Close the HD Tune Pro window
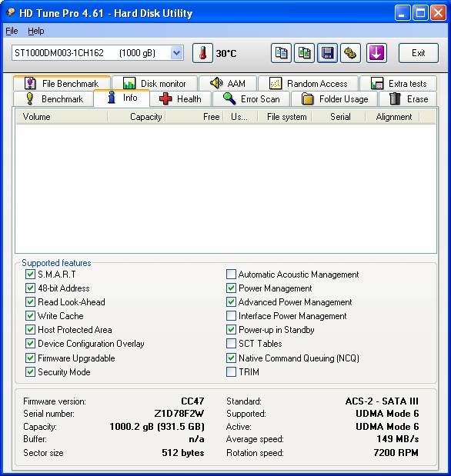The image size is (451, 476). point(438,13)
